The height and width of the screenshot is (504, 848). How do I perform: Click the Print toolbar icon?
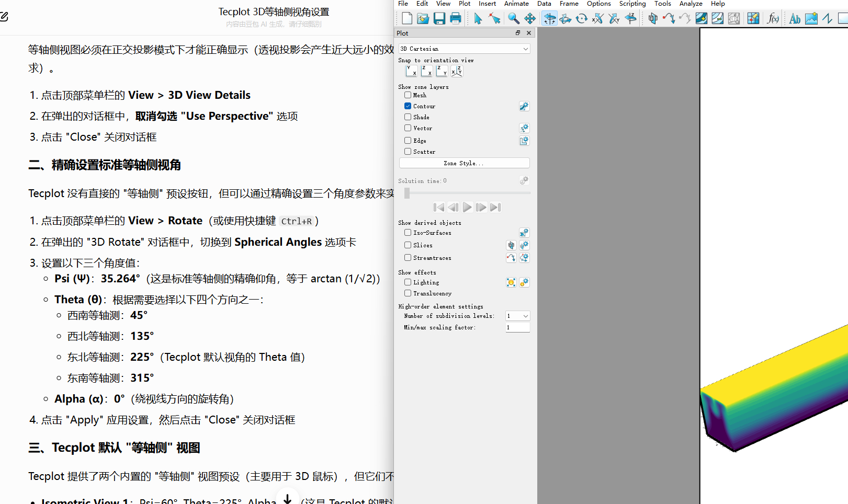(456, 19)
